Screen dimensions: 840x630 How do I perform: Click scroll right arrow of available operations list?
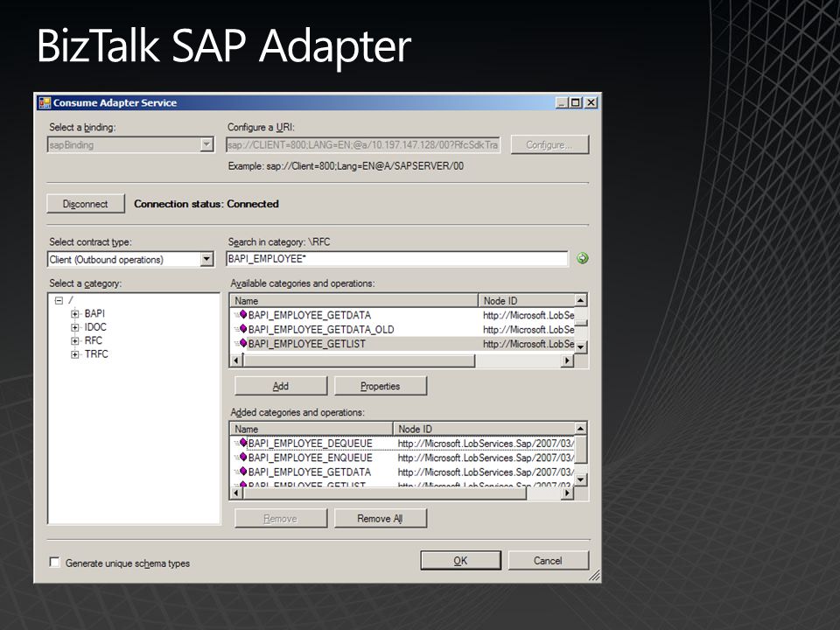568,360
